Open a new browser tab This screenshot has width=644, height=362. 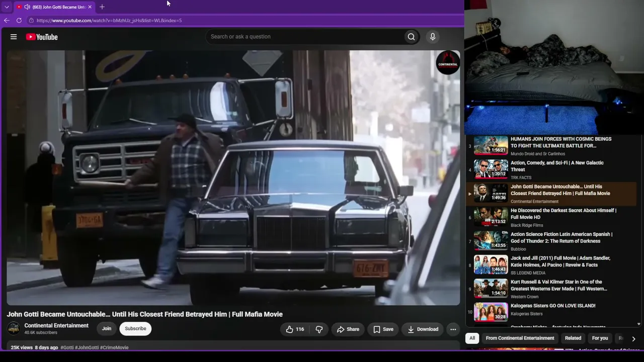point(102,7)
